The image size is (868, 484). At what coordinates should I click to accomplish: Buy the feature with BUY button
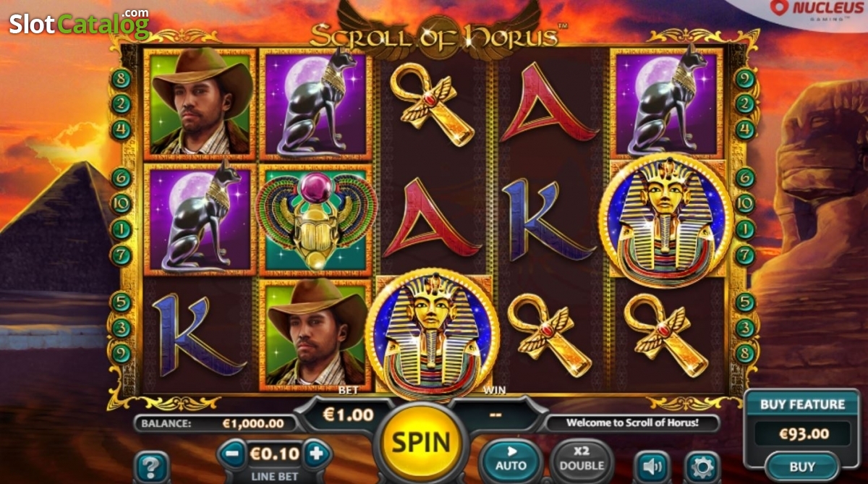click(801, 467)
